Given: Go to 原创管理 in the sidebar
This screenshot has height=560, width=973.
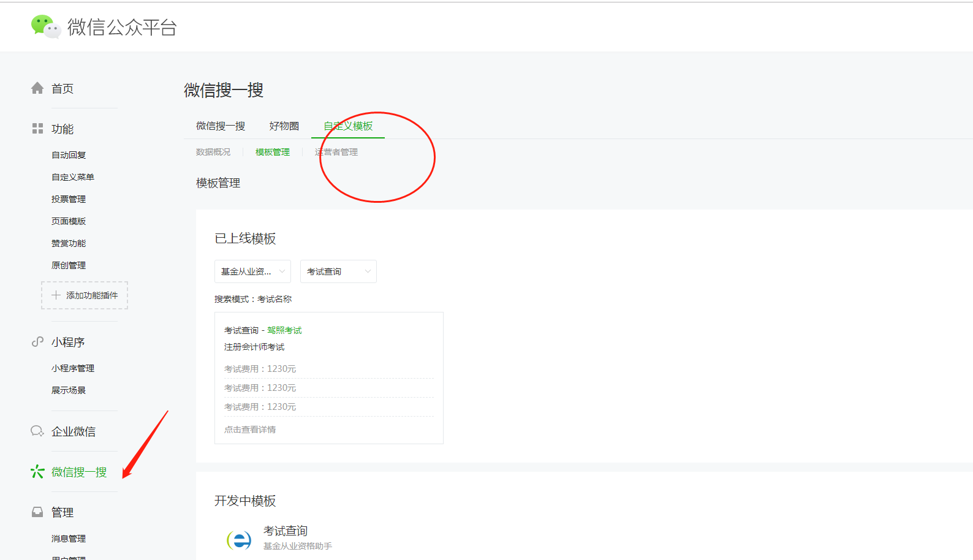Looking at the screenshot, I should pyautogui.click(x=69, y=265).
